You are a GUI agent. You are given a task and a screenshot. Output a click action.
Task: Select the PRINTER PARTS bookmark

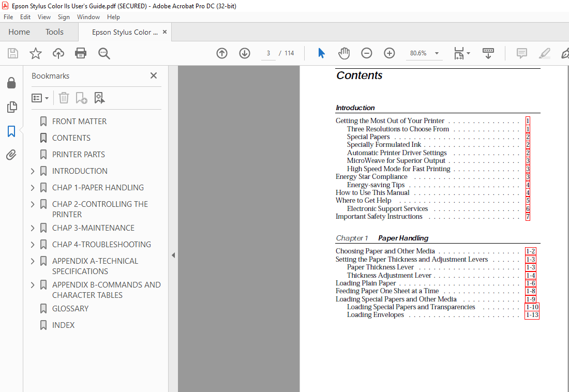click(x=79, y=155)
